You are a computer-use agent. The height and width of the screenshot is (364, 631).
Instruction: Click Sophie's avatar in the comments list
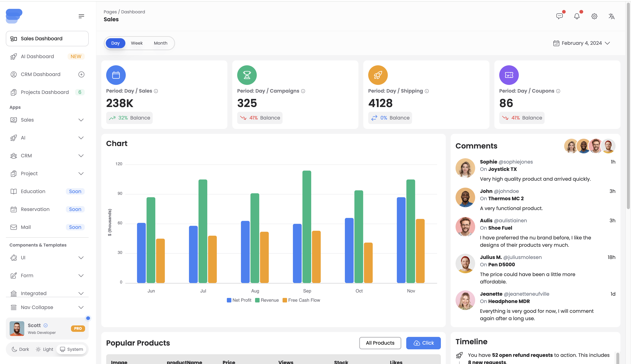tap(465, 168)
